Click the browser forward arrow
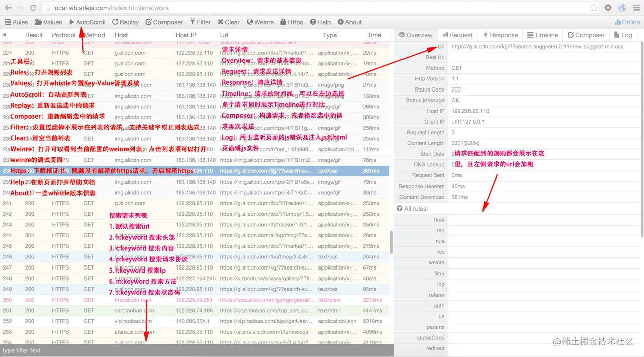Image resolution: width=644 pixels, height=357 pixels. (x=21, y=8)
